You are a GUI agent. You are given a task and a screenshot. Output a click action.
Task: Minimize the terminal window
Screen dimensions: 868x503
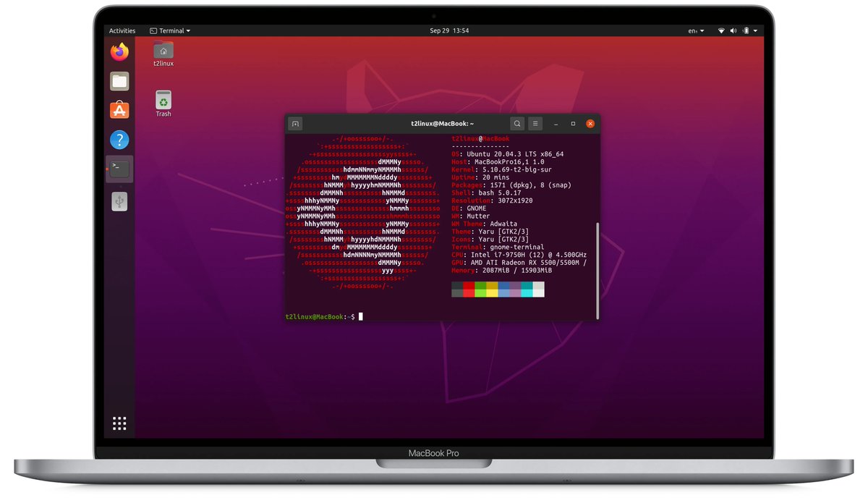(556, 124)
